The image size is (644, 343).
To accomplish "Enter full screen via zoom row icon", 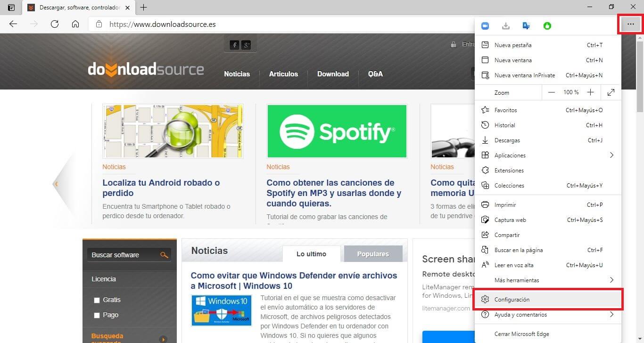I will coord(611,92).
